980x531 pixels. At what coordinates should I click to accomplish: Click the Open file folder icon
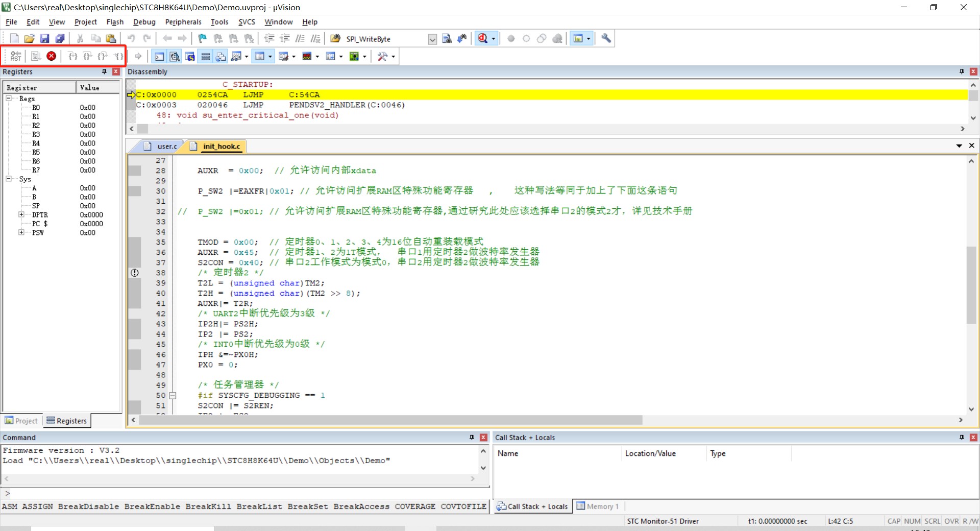pos(29,38)
